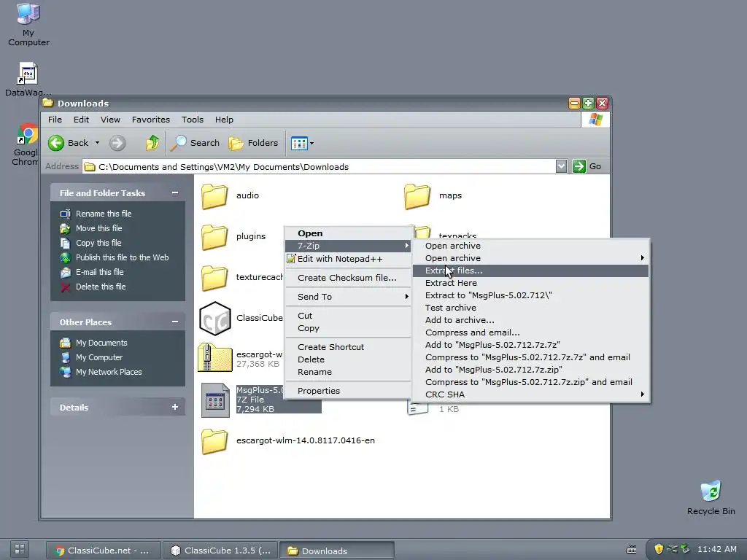The image size is (747, 560).
Task: Open the Tools menu
Action: [x=193, y=120]
